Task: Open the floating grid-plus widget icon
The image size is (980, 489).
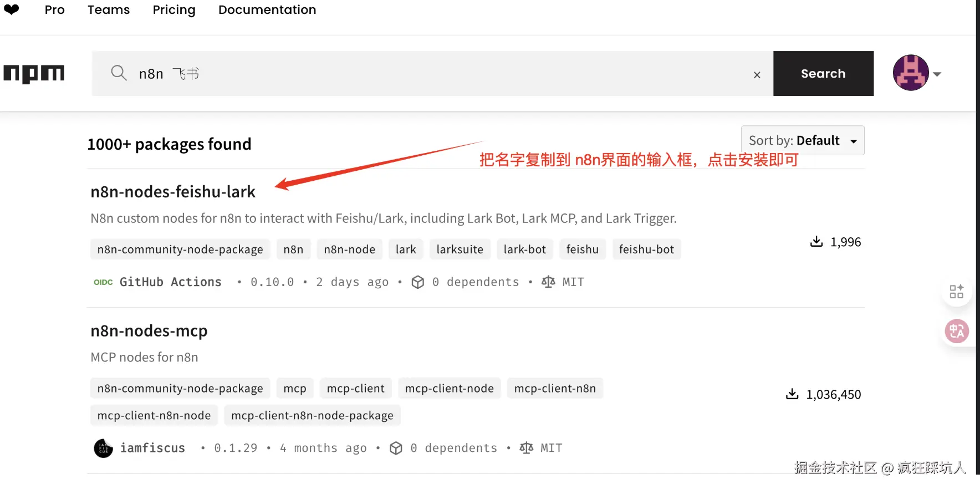Action: (957, 291)
